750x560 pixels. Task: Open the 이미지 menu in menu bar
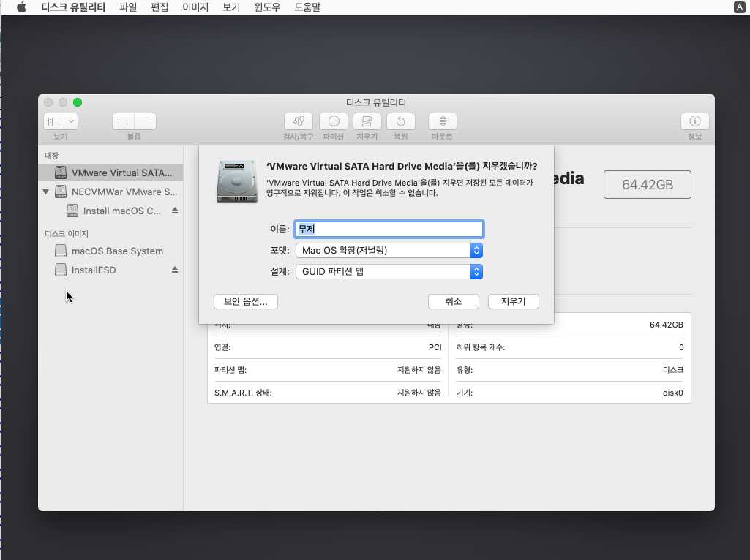195,7
